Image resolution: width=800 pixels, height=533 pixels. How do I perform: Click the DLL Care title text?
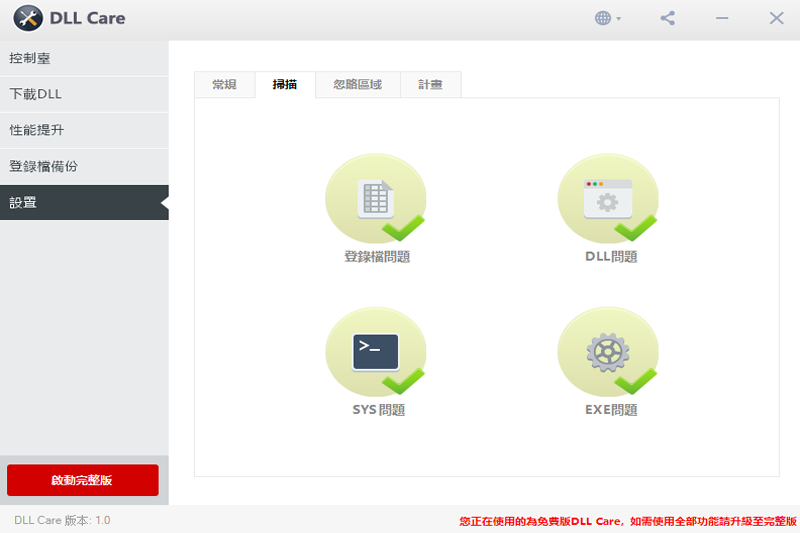(87, 18)
